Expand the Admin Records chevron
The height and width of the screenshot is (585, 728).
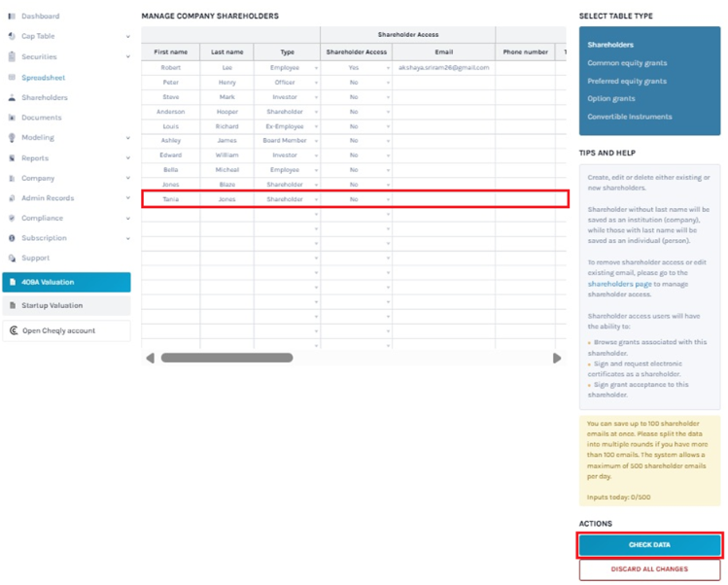click(x=128, y=198)
